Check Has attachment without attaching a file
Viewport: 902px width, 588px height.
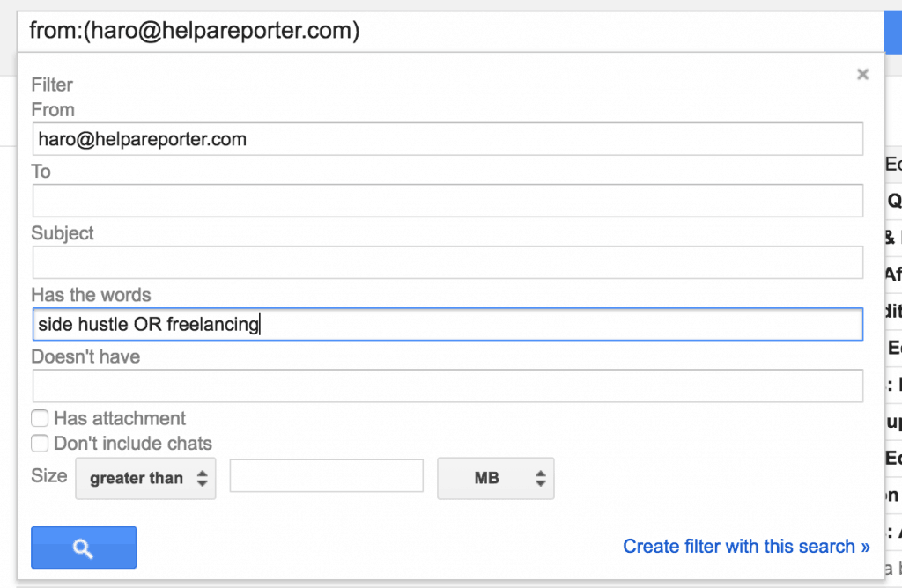tap(40, 418)
